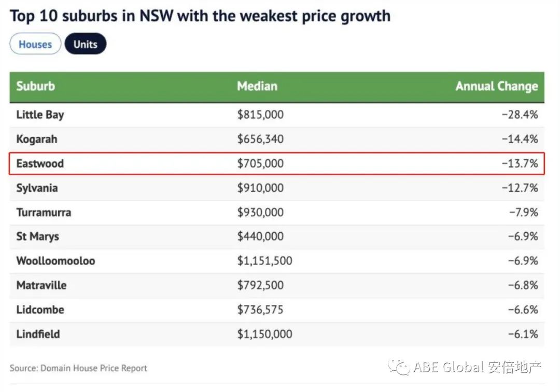560x392 pixels.
Task: Click the Lindfield suburb name
Action: point(38,334)
